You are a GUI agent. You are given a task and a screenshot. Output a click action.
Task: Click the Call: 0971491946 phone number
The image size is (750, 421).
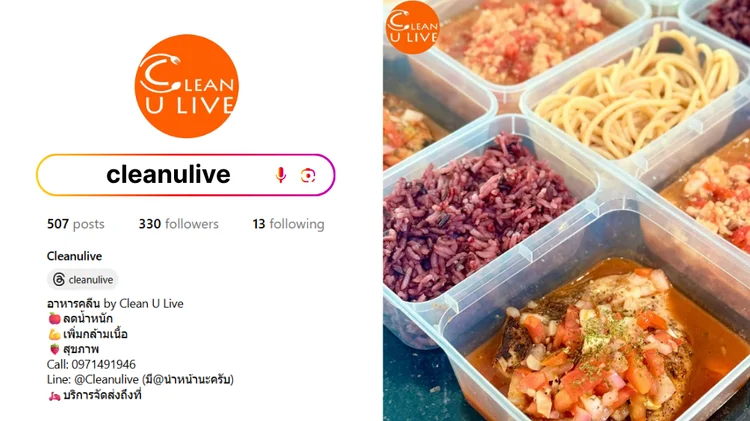point(91,365)
